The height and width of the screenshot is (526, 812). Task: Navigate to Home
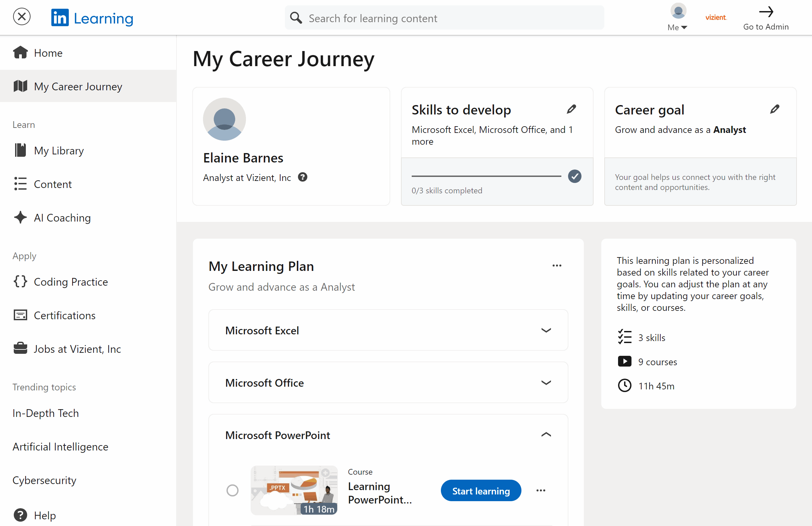(x=48, y=53)
